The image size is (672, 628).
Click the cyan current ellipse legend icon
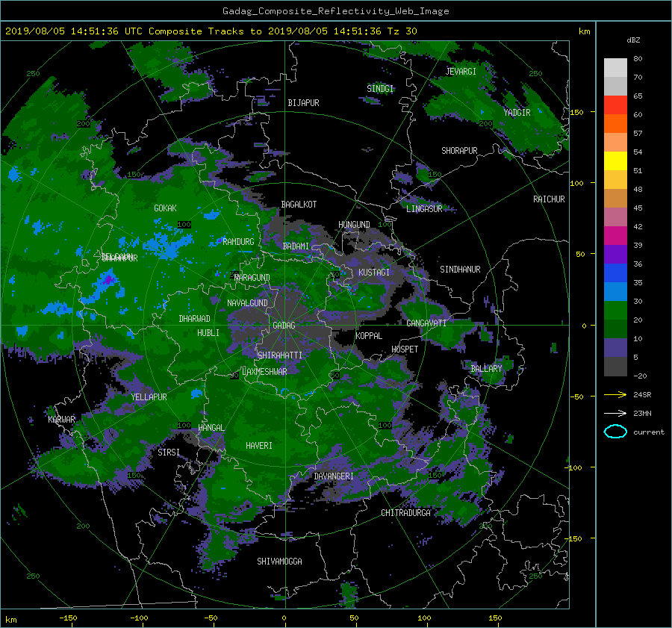tap(615, 432)
